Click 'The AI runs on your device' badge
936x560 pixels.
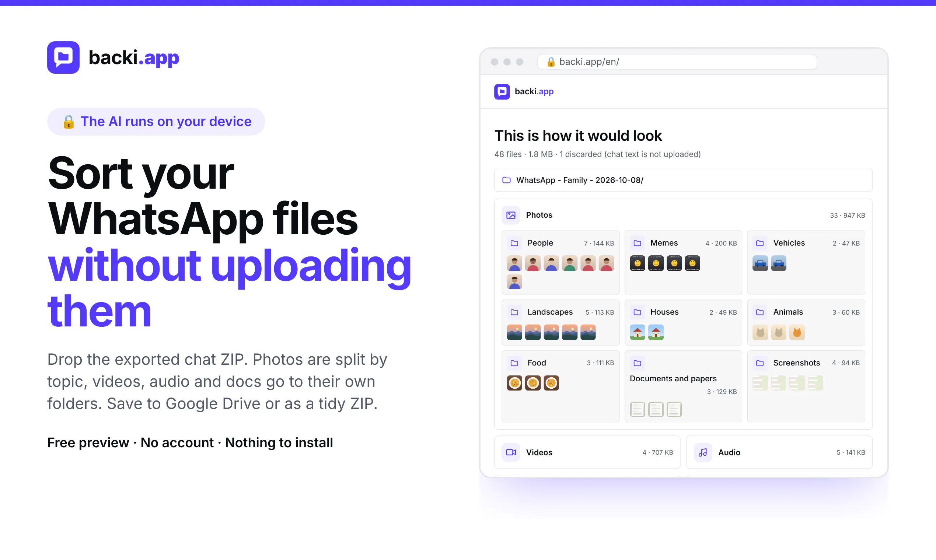[x=156, y=122]
